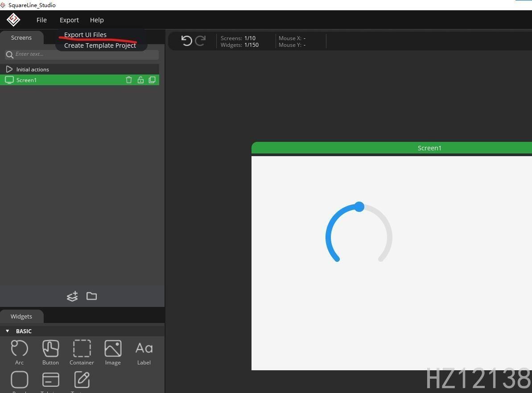This screenshot has height=393, width=532.
Task: Click the Mouse Y readout
Action: (x=292, y=45)
